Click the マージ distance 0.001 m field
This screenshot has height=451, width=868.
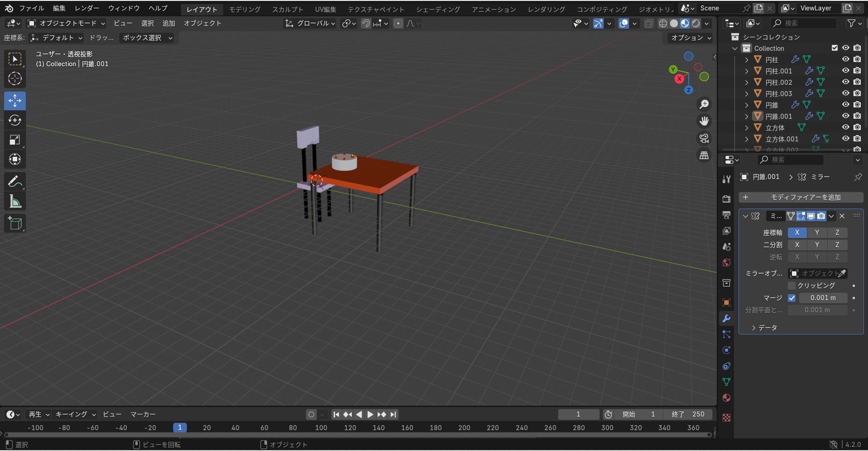(823, 298)
